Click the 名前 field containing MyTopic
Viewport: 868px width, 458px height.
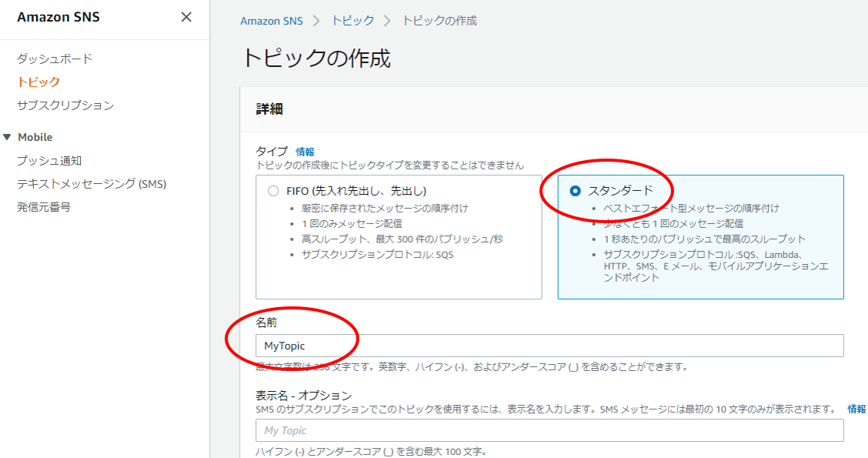(549, 346)
